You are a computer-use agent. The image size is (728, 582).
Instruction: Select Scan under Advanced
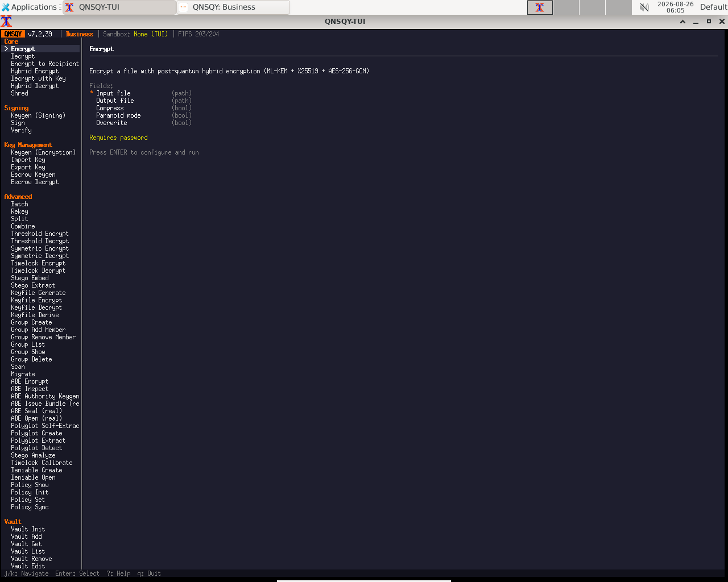point(18,367)
